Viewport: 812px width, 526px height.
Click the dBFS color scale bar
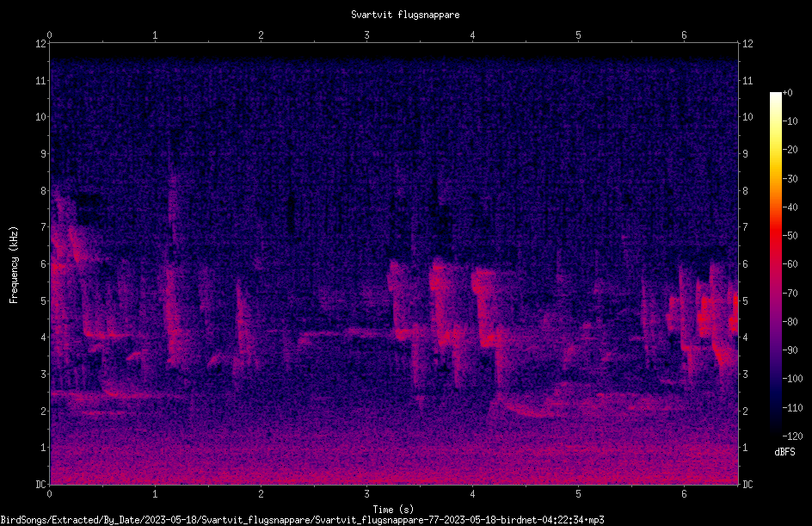pyautogui.click(x=775, y=264)
